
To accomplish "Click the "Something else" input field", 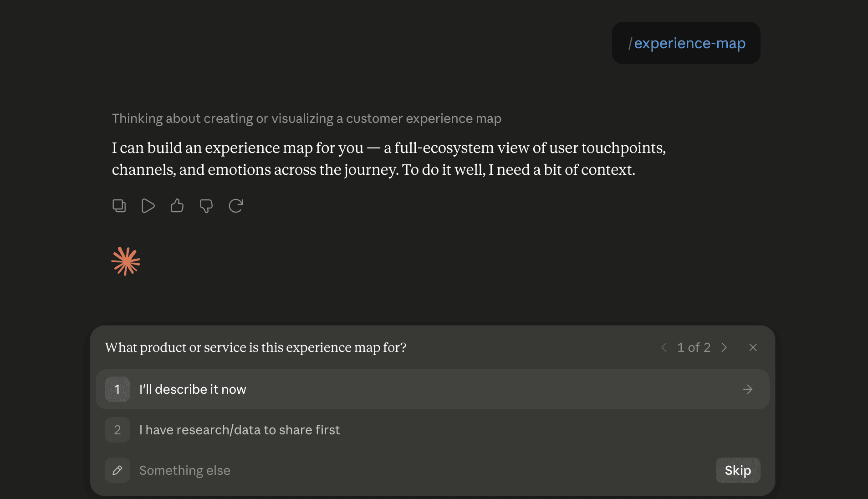I will pyautogui.click(x=424, y=470).
